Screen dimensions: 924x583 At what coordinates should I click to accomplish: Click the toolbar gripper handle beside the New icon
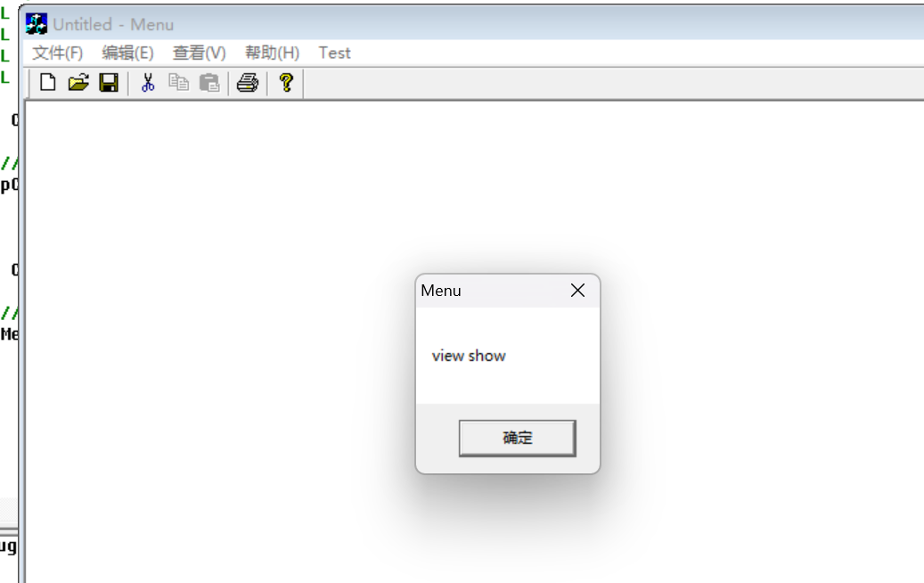coord(29,83)
